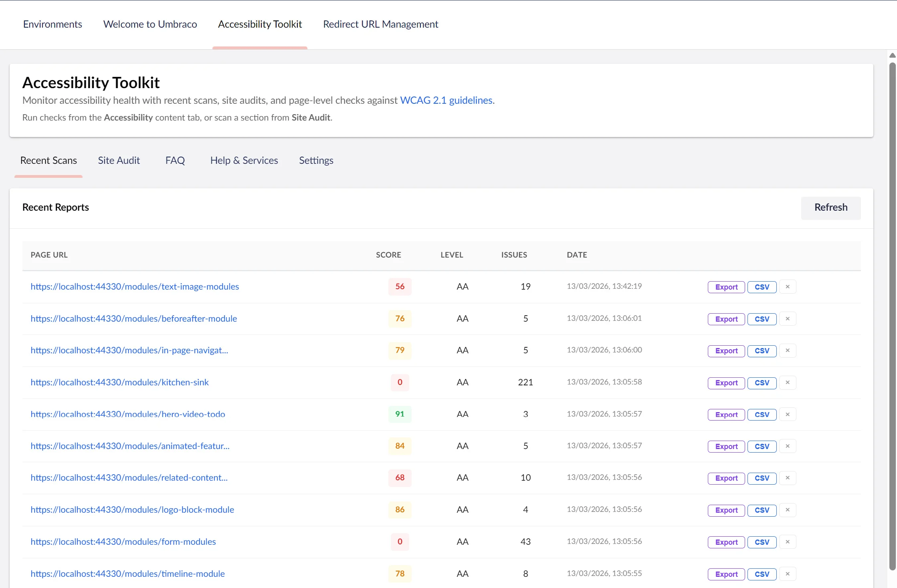Download CSV for animated-featur... row
The height and width of the screenshot is (588, 897).
[x=762, y=447]
